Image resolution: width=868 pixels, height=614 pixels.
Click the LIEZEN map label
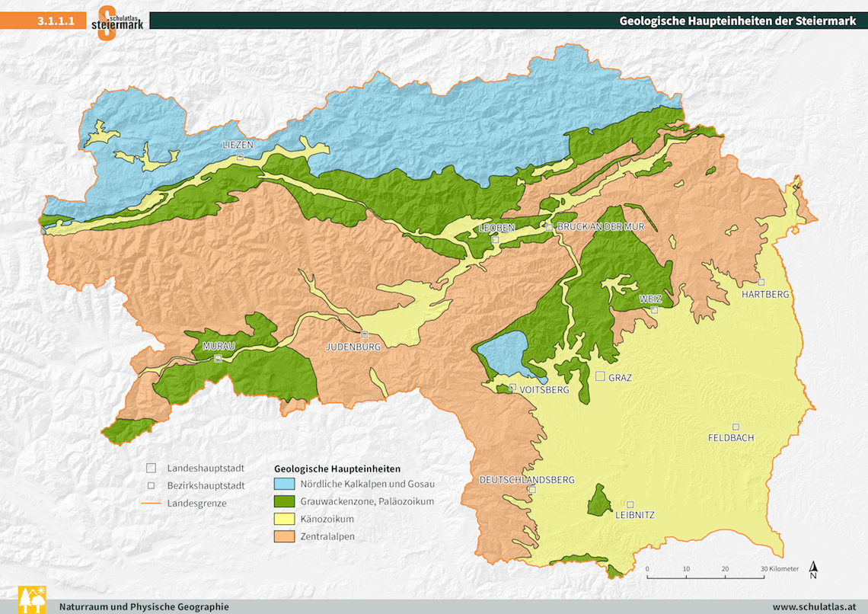click(x=238, y=145)
